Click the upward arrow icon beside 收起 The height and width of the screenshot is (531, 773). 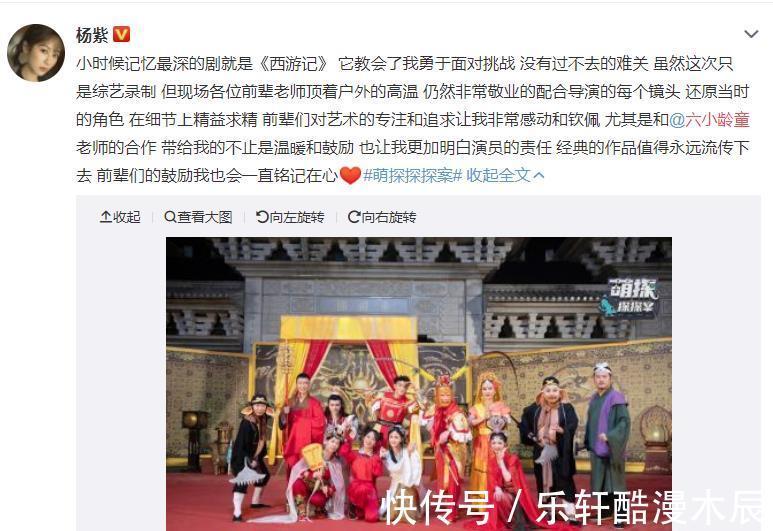[106, 217]
